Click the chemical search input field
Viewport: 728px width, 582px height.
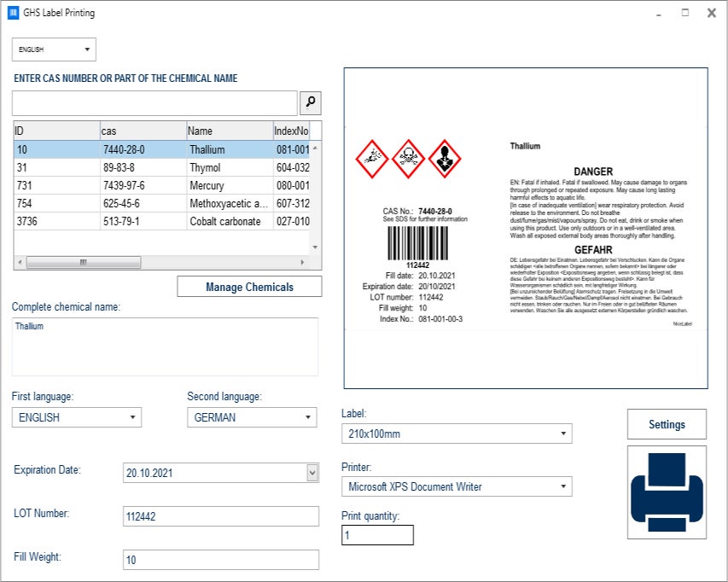click(x=154, y=103)
